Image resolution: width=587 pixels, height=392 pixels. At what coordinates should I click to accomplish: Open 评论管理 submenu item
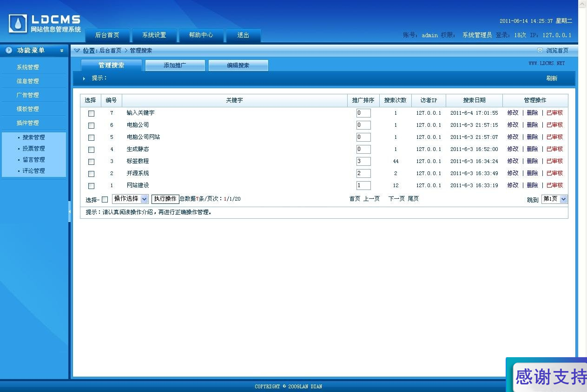[33, 171]
